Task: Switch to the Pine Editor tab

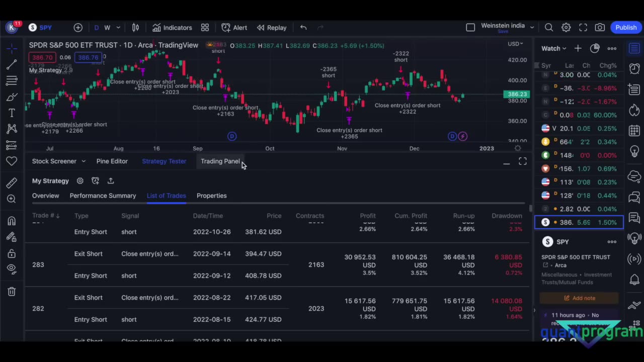Action: 112,161
